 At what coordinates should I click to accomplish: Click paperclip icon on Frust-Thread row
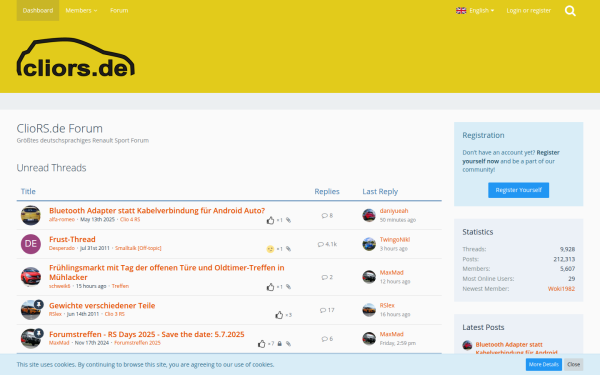(289, 249)
